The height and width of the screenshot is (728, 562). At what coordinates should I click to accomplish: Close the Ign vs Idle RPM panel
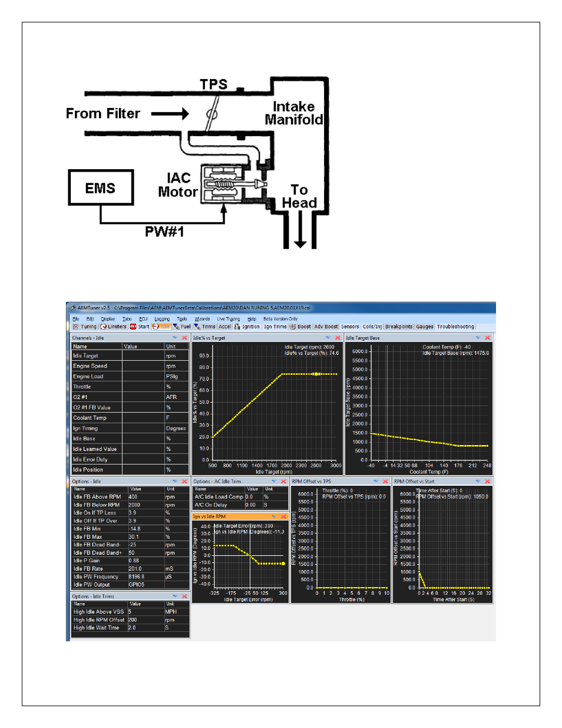click(283, 516)
